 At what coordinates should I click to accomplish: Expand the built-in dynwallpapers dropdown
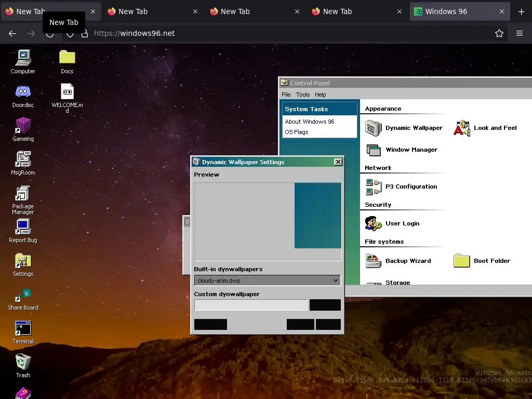pos(268,281)
